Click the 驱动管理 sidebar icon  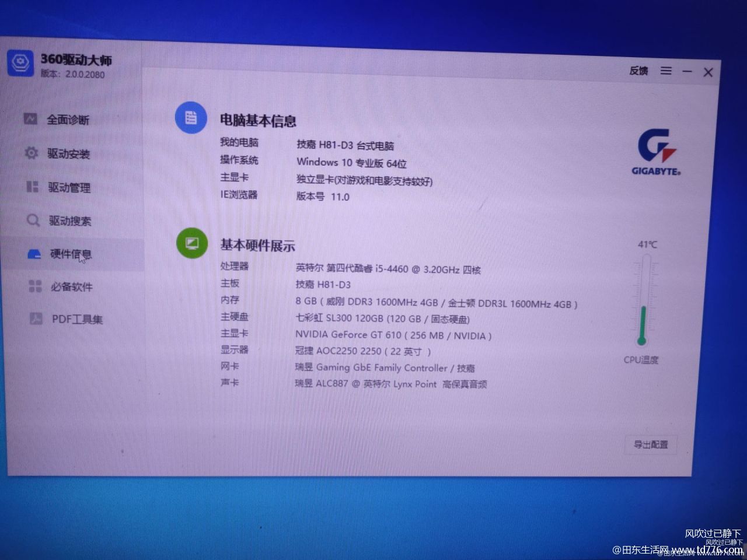tap(33, 187)
